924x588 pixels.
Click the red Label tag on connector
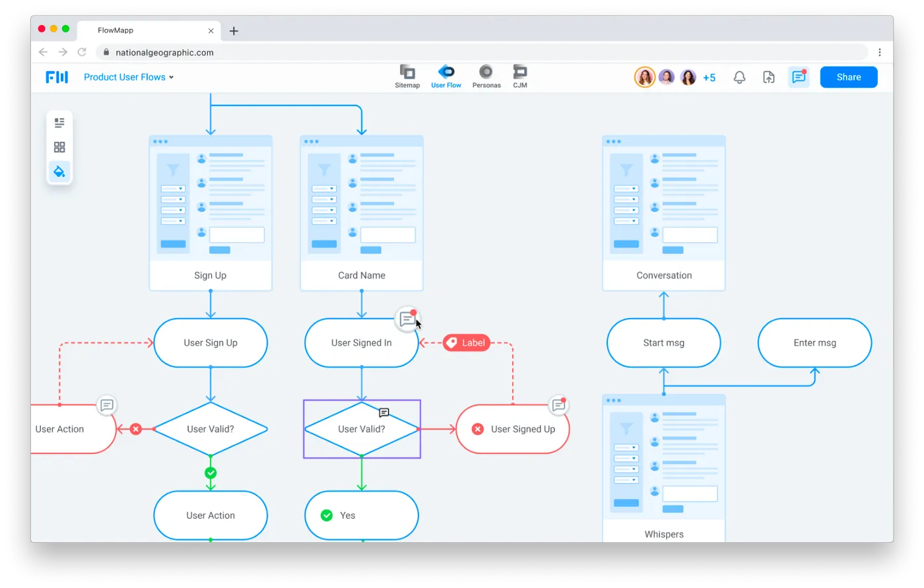click(x=466, y=343)
